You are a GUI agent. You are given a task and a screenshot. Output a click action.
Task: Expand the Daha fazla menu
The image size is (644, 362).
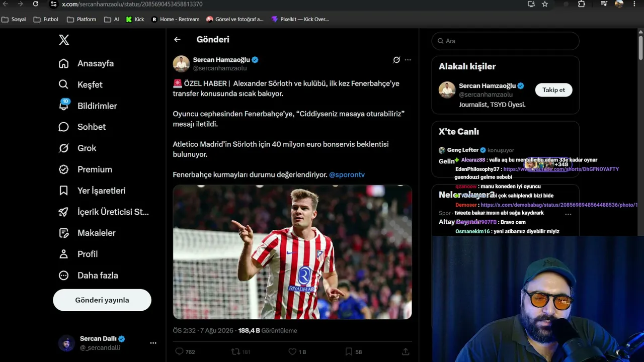point(88,275)
